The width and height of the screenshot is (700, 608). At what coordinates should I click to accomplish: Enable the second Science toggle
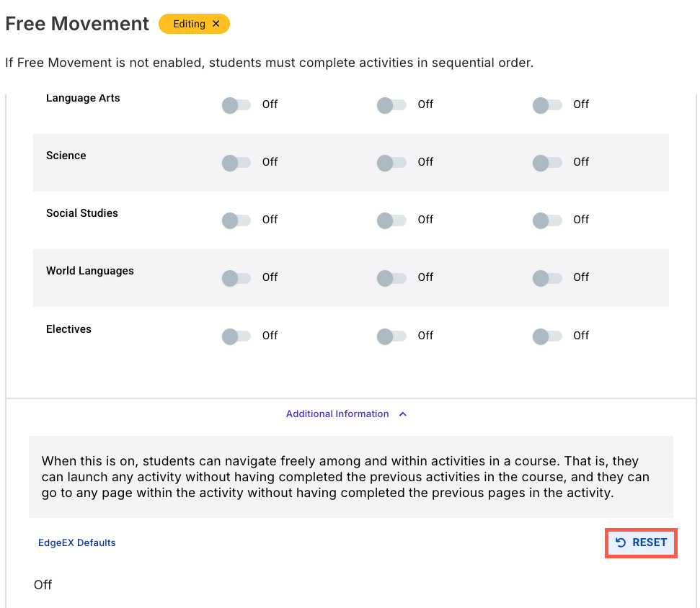coord(391,163)
